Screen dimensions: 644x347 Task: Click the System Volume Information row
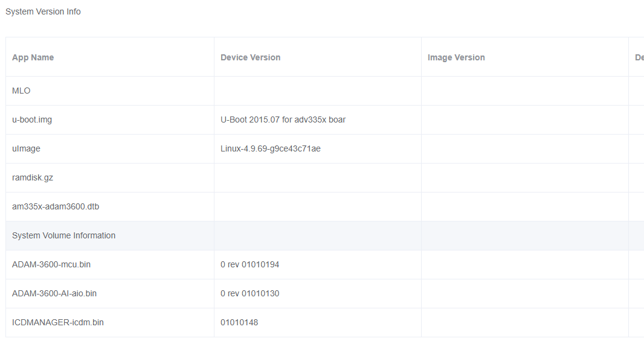click(x=63, y=235)
